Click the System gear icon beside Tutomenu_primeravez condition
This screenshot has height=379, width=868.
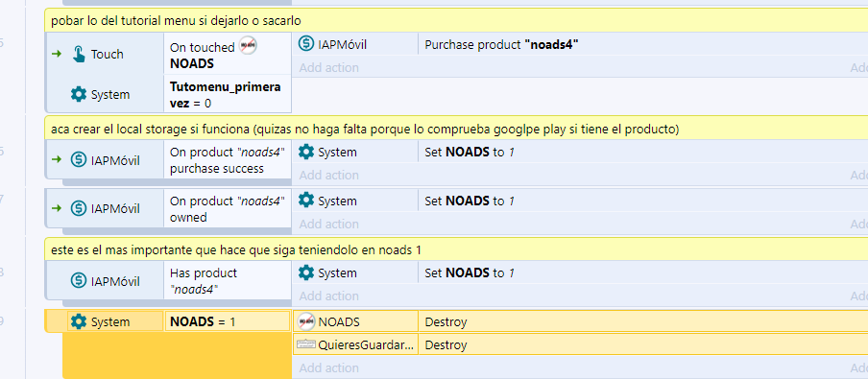(79, 95)
